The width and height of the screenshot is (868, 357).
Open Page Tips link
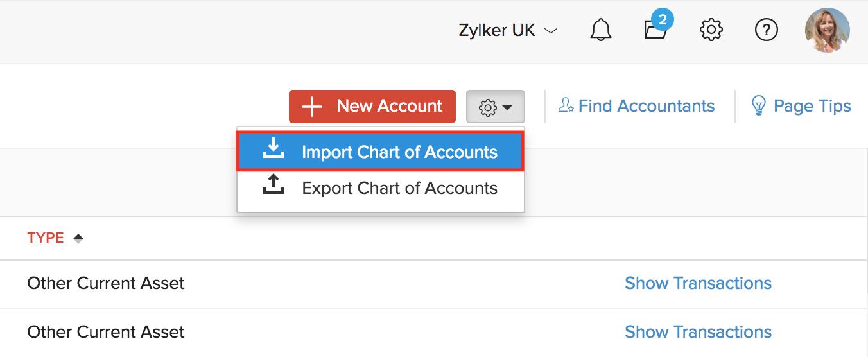[812, 106]
